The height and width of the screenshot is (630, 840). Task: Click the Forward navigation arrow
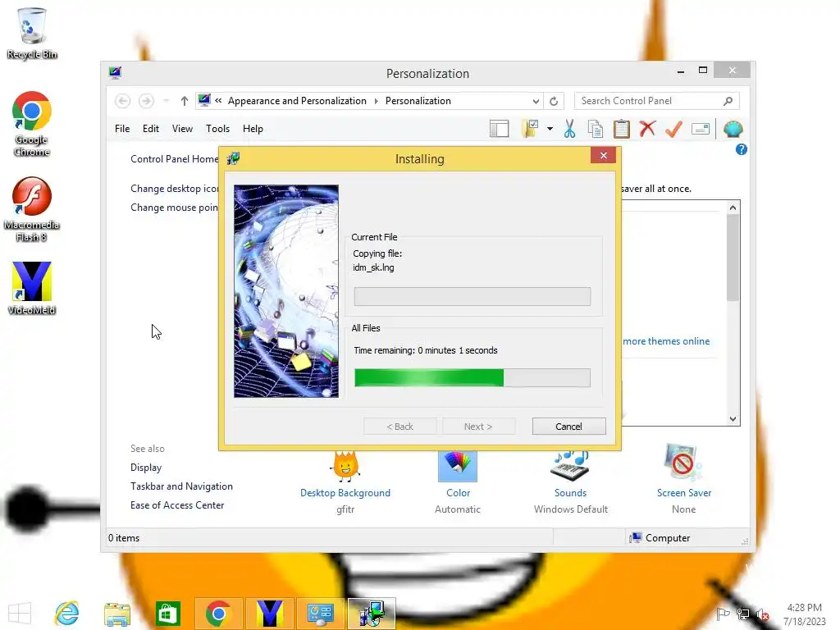pyautogui.click(x=146, y=101)
